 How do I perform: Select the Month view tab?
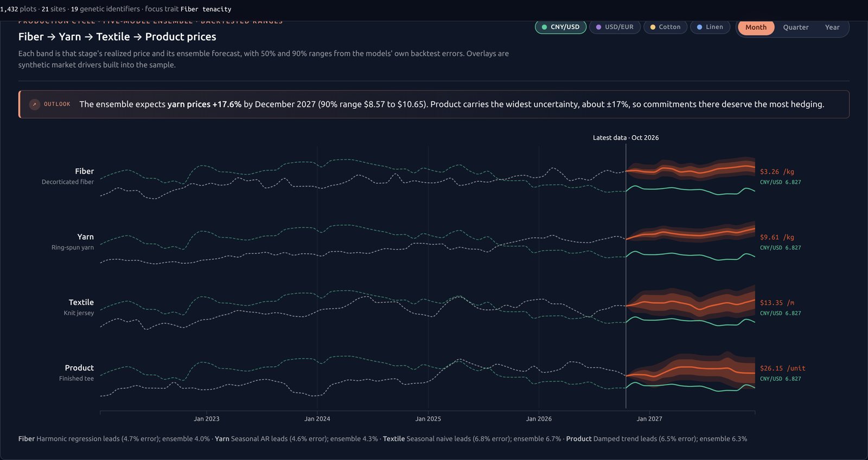coord(756,27)
